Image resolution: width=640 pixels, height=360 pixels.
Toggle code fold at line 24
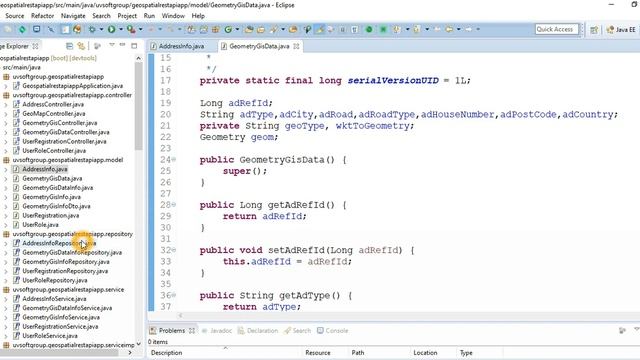(174, 160)
